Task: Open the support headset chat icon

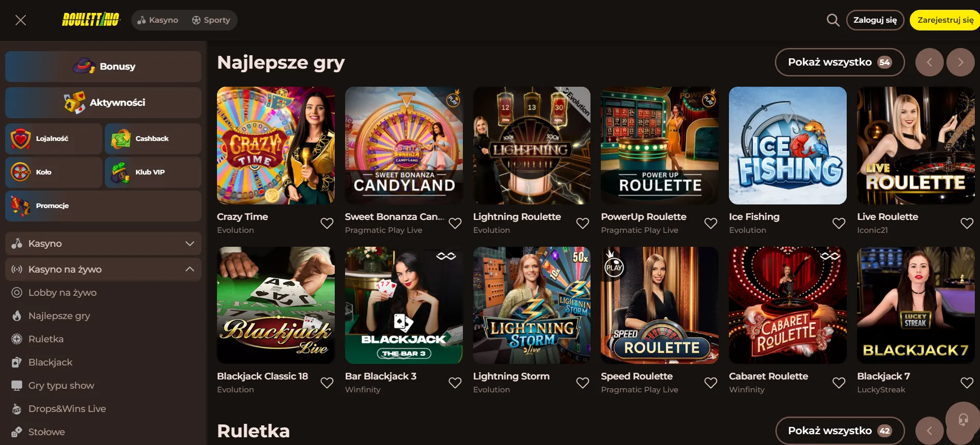Action: pos(963,419)
